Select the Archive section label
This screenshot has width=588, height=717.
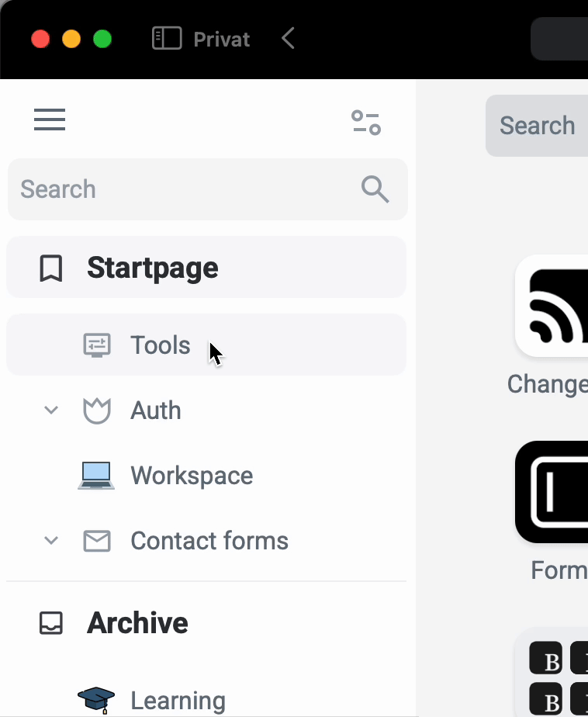pyautogui.click(x=137, y=623)
